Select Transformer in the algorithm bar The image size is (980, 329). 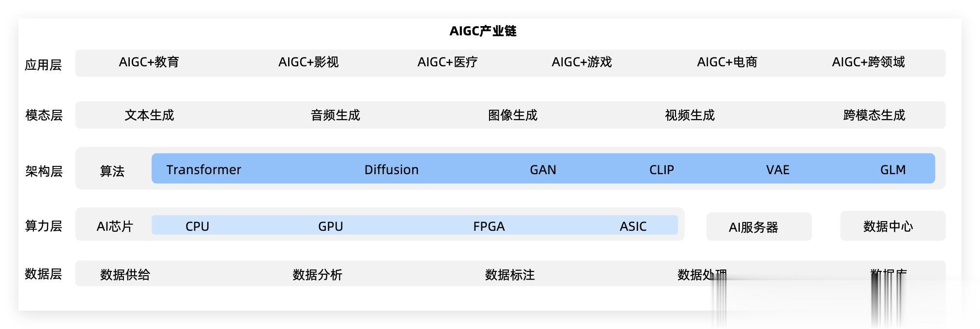point(204,170)
